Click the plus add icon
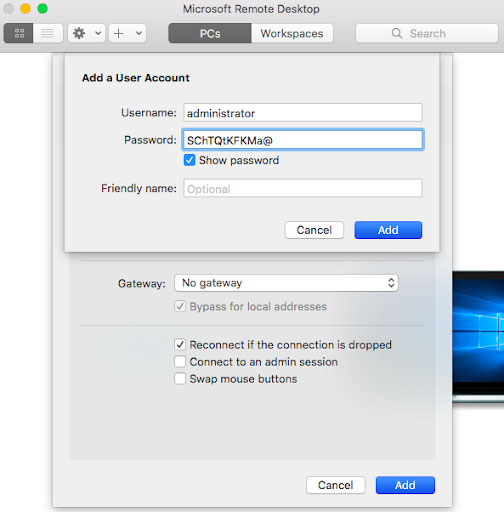The width and height of the screenshot is (504, 512). coord(118,33)
